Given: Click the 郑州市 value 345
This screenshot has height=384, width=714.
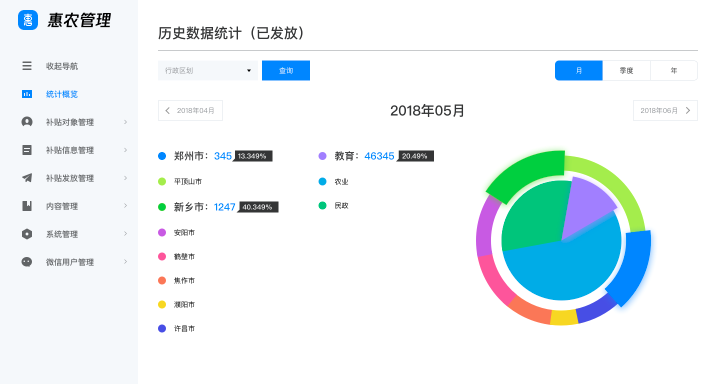Looking at the screenshot, I should pos(223,156).
